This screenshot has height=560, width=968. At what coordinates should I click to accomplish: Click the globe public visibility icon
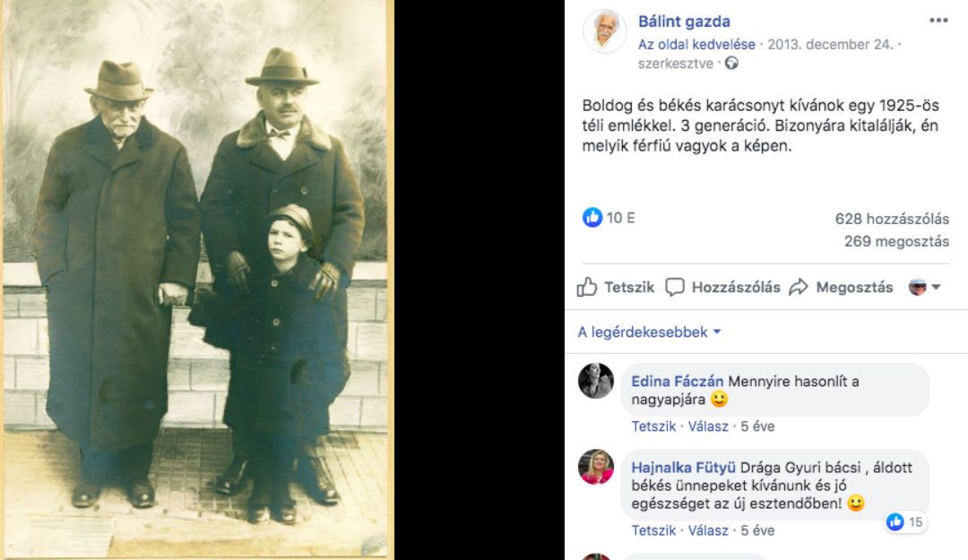pyautogui.click(x=731, y=63)
